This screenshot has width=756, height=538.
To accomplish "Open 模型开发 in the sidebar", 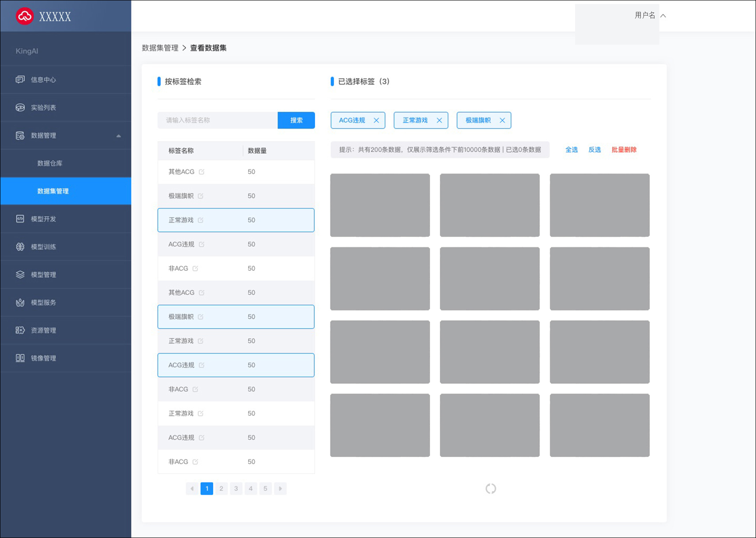I will tap(66, 219).
